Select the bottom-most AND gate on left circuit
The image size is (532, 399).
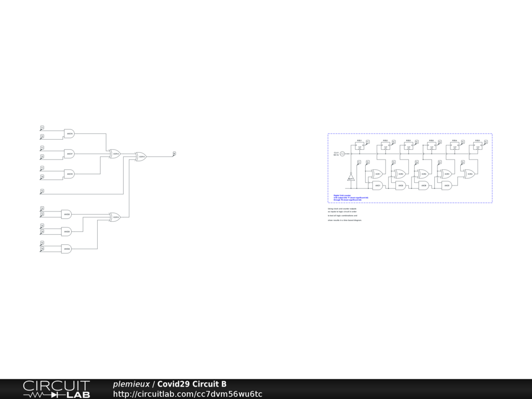tap(66, 249)
